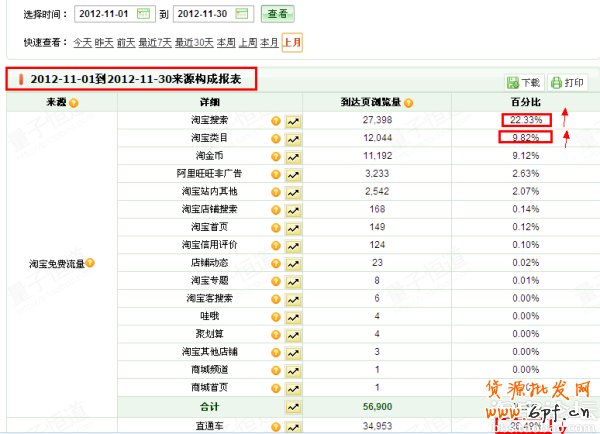
Task: Choose 最近7天 quick view range
Action: [154, 42]
